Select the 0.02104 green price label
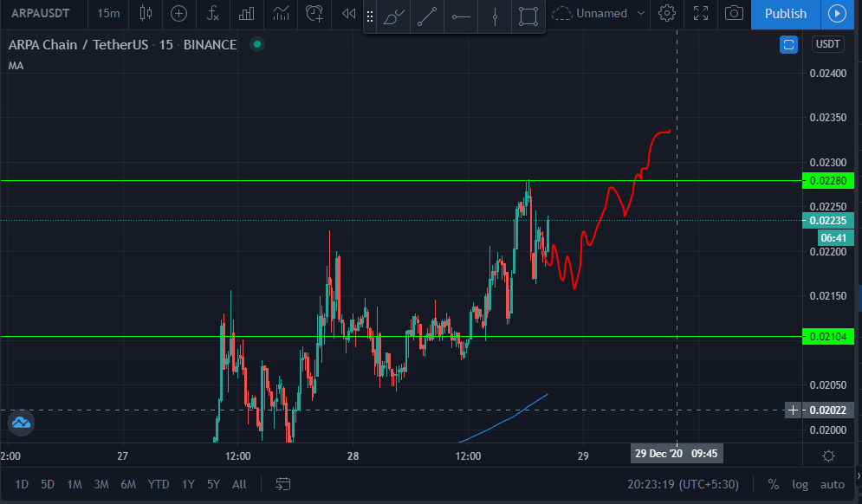This screenshot has width=862, height=504. coord(828,336)
